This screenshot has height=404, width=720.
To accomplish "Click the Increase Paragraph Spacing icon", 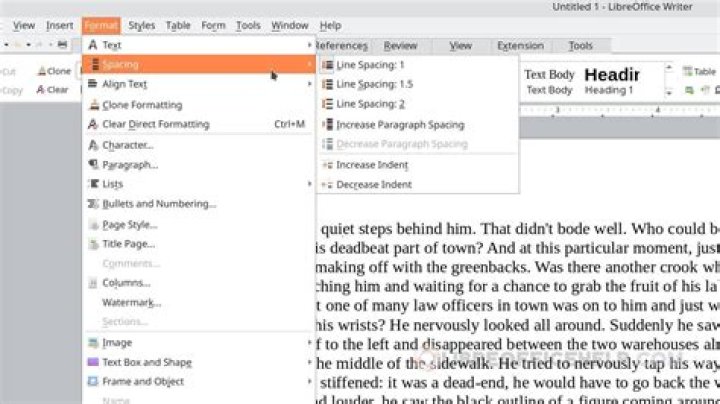I will pyautogui.click(x=327, y=125).
